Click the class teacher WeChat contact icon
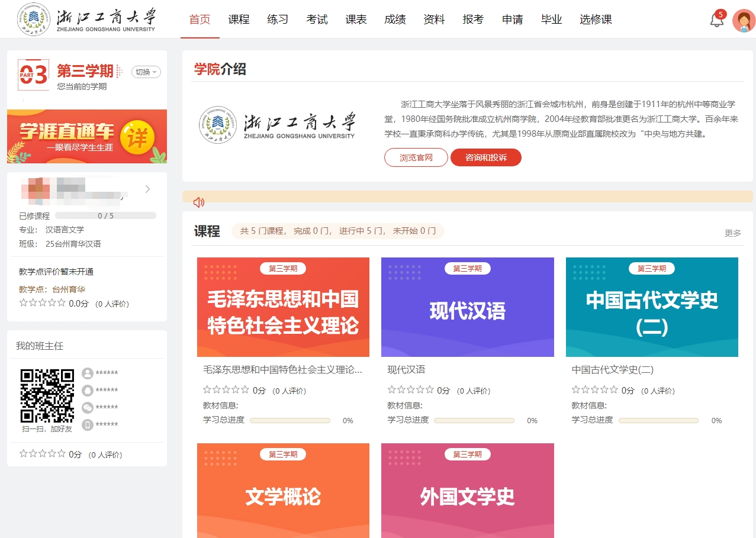Image resolution: width=756 pixels, height=538 pixels. (88, 408)
